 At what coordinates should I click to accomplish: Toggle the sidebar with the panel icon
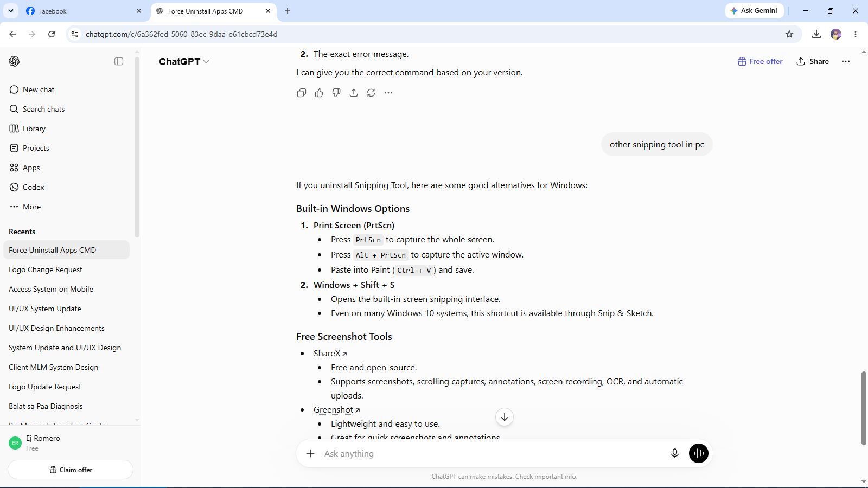119,61
